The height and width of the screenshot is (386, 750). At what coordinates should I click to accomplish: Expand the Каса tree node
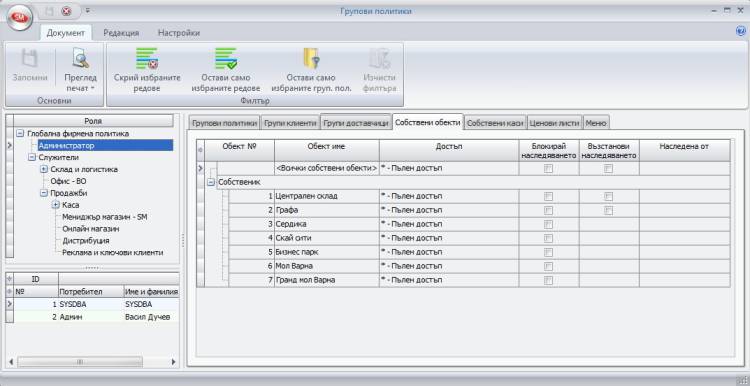56,205
